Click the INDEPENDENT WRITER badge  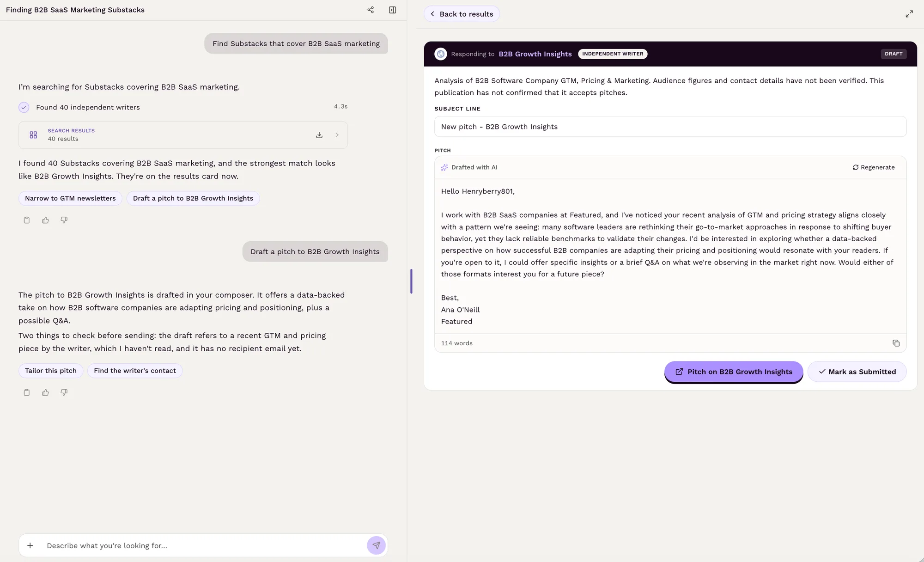point(613,54)
